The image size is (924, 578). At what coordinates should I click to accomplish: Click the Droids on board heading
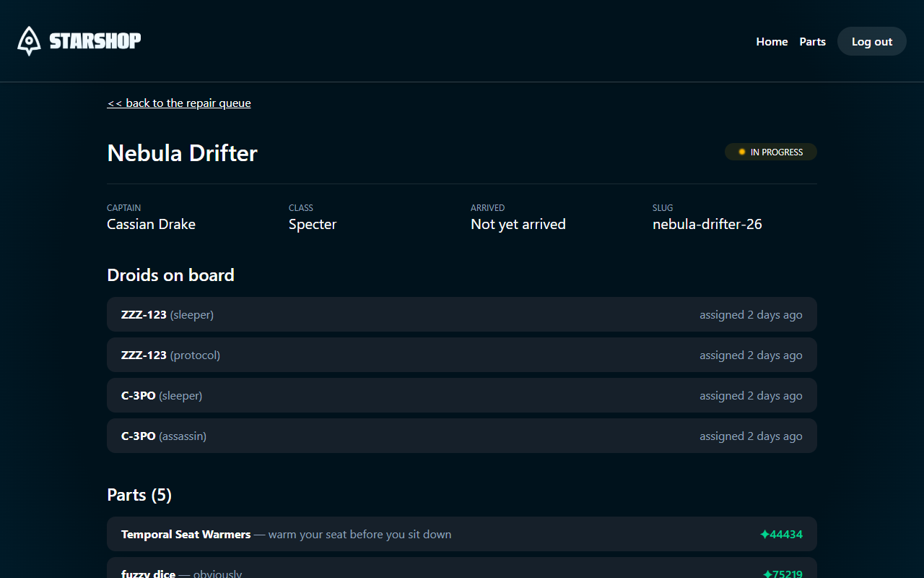click(x=170, y=275)
